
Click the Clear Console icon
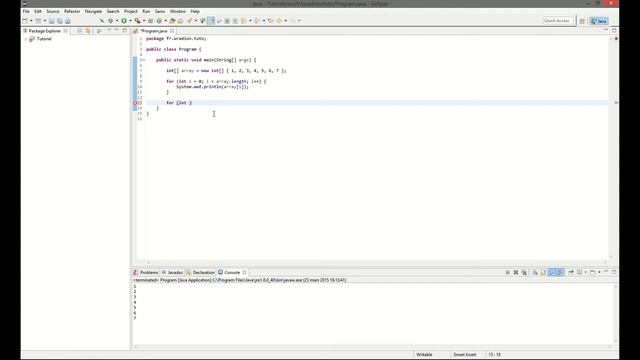(535, 272)
